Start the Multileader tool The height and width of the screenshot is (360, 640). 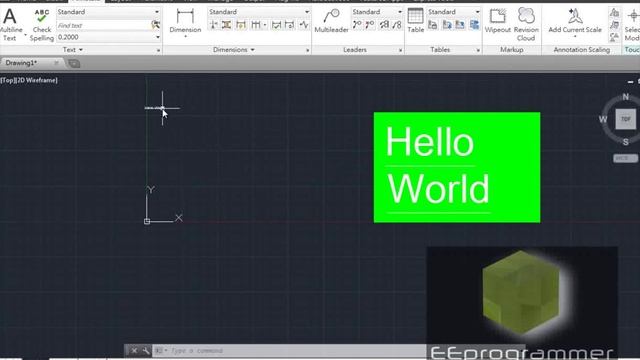point(331,20)
